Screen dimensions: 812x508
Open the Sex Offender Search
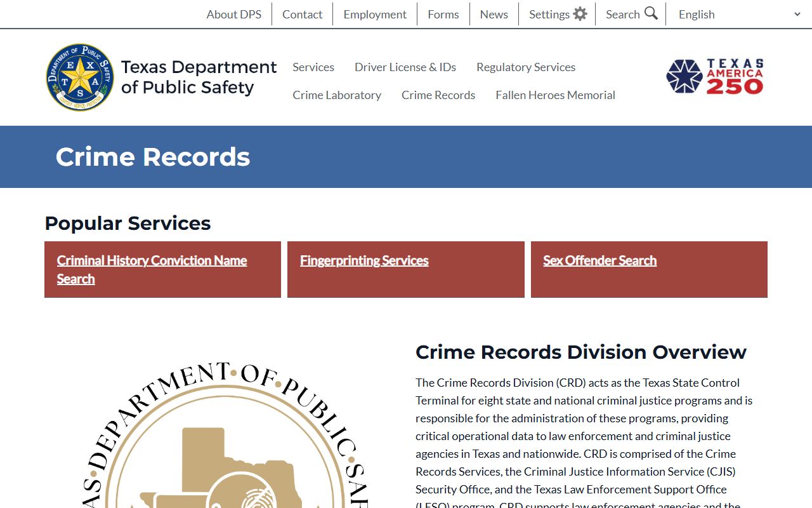coord(599,260)
